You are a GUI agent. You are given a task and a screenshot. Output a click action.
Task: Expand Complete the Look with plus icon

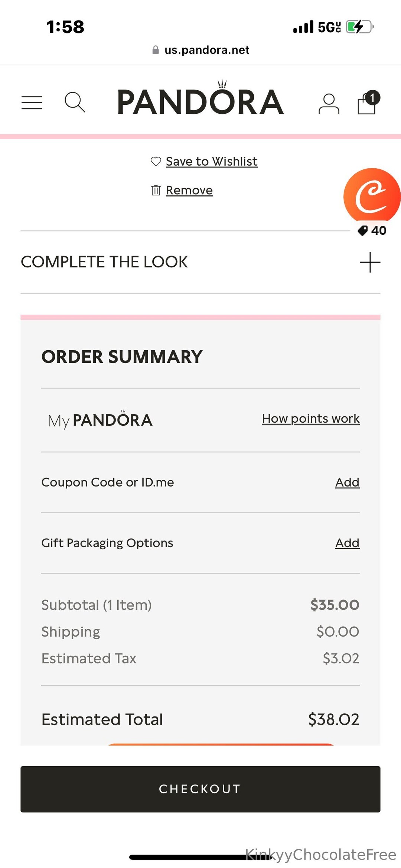370,262
